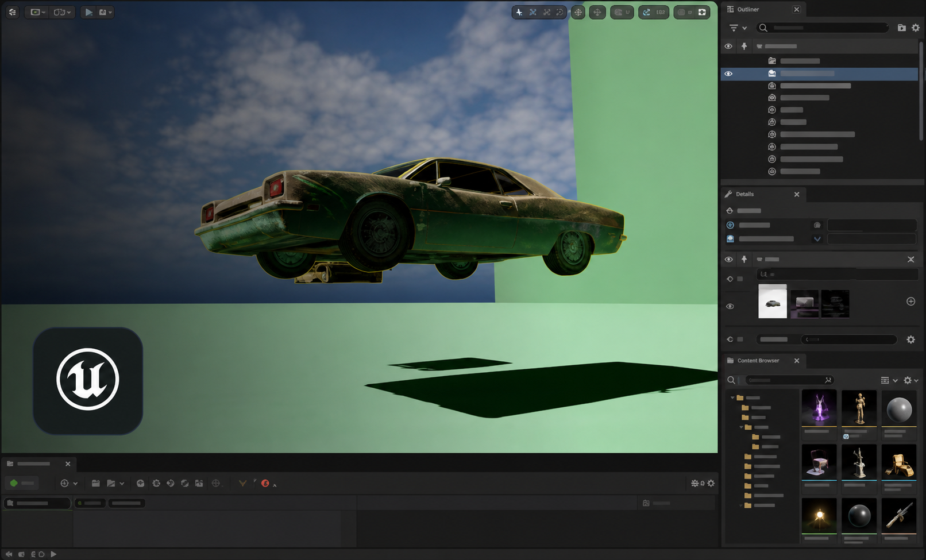Select the white car thumbnail in Details

[x=773, y=302]
